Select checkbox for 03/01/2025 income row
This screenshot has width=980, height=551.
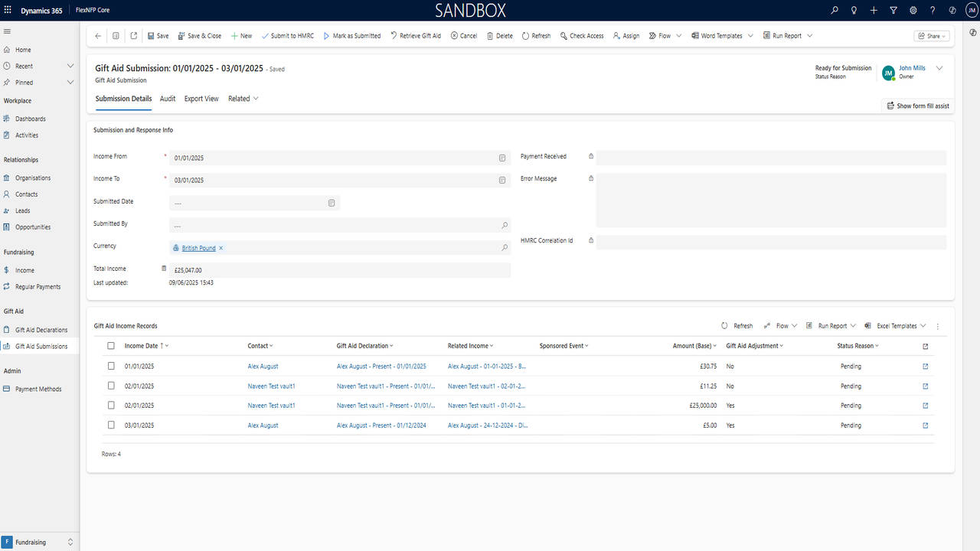click(111, 425)
